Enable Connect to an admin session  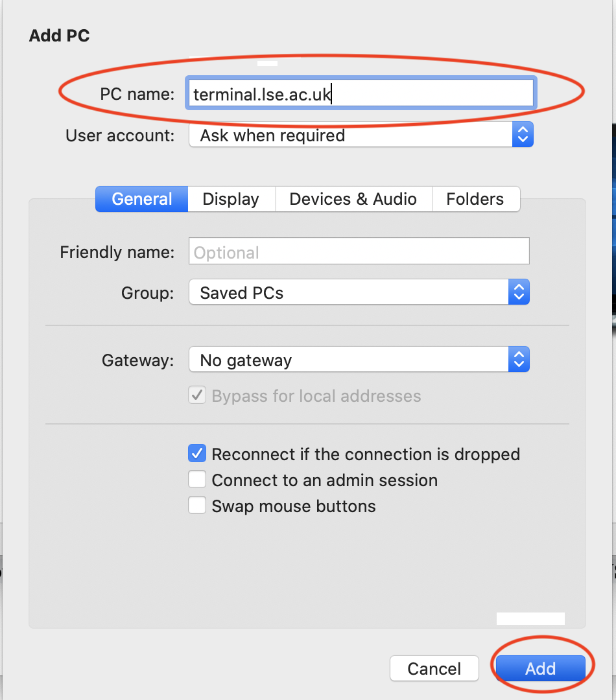(x=197, y=480)
